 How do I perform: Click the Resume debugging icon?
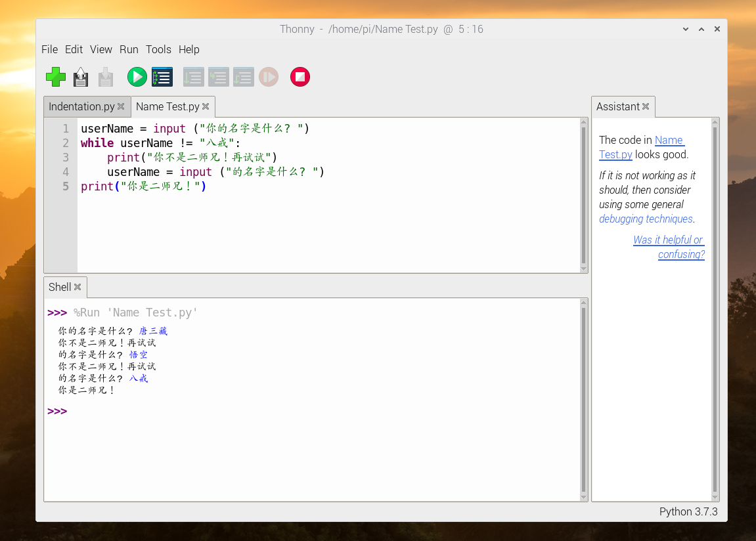268,77
